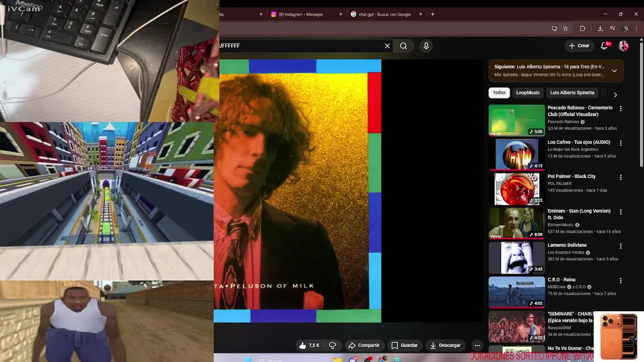Open MDBCrew channel link

click(x=557, y=287)
